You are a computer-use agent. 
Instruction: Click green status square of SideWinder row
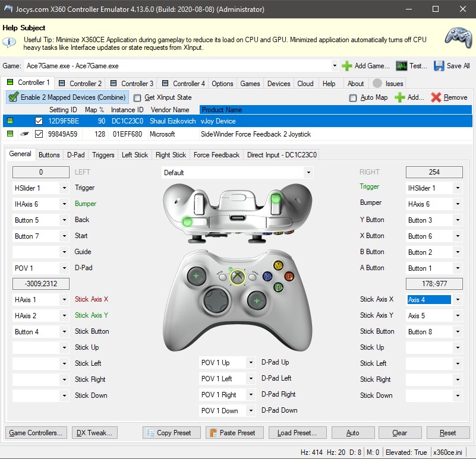pos(10,134)
